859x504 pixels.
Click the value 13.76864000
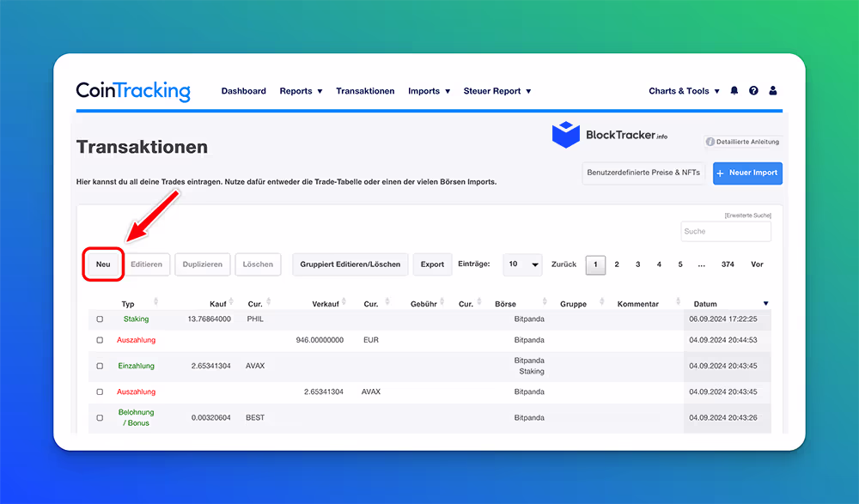[210, 319]
